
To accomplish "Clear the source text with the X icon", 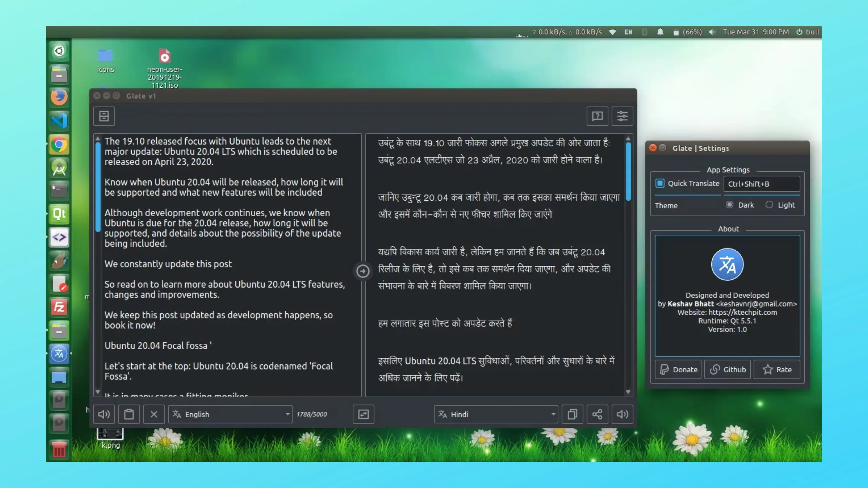I will [x=154, y=414].
